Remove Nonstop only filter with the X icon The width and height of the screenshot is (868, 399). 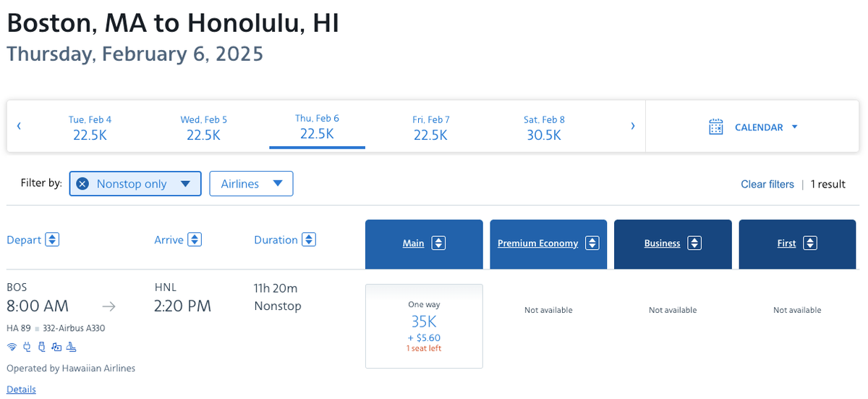click(x=82, y=184)
